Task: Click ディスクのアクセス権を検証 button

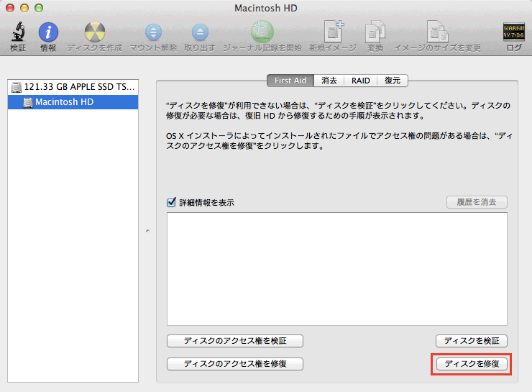Action: [x=235, y=341]
